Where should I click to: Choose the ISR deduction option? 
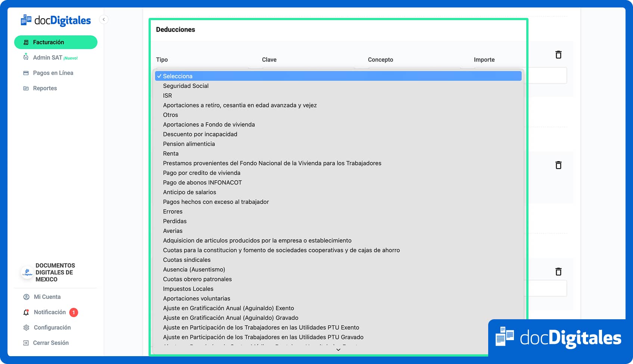pos(338,95)
